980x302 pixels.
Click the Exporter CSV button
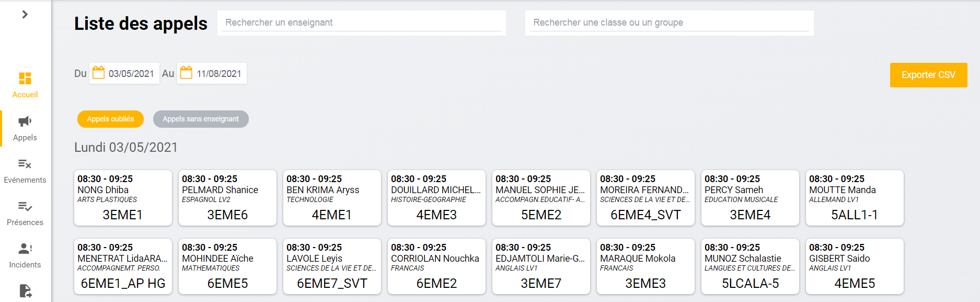928,75
